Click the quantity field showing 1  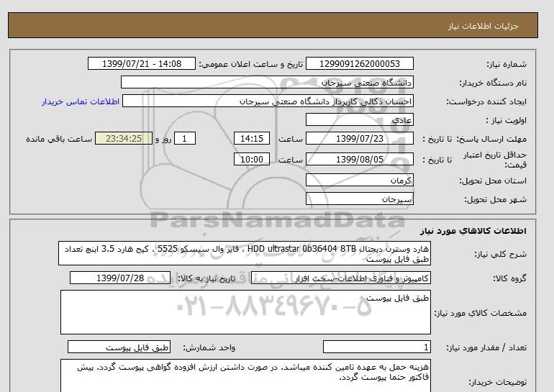coord(376,347)
